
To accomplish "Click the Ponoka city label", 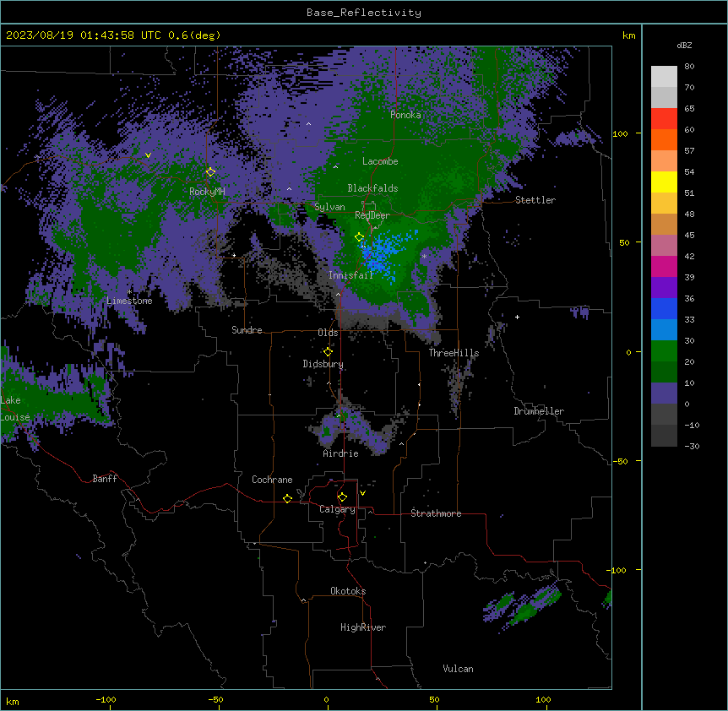I will coord(405,115).
